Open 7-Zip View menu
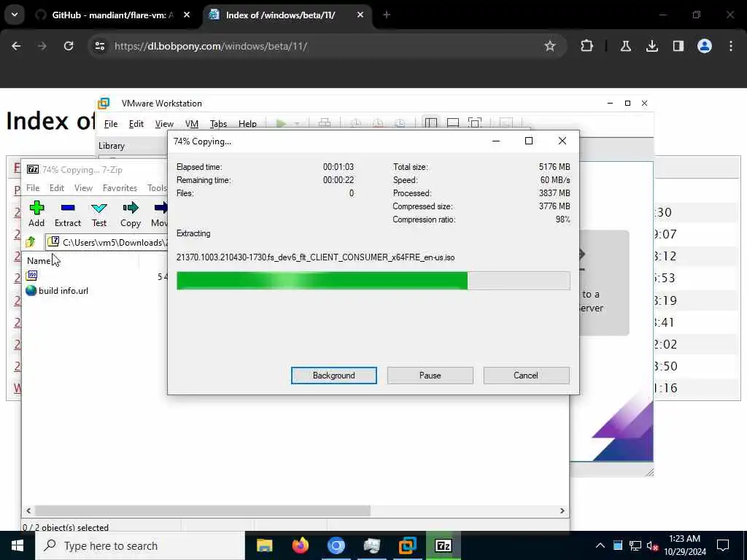Viewport: 747px width, 560px height. (x=83, y=188)
